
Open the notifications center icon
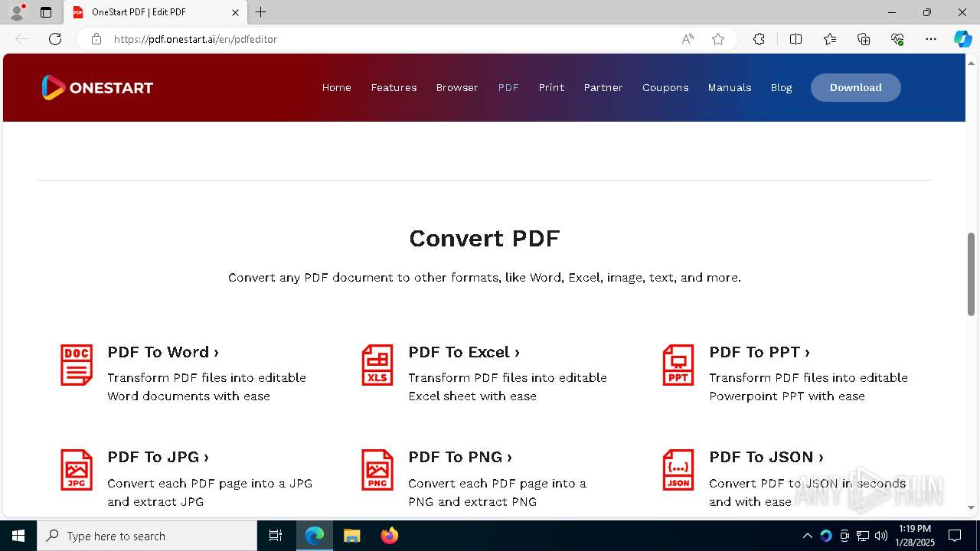(955, 536)
